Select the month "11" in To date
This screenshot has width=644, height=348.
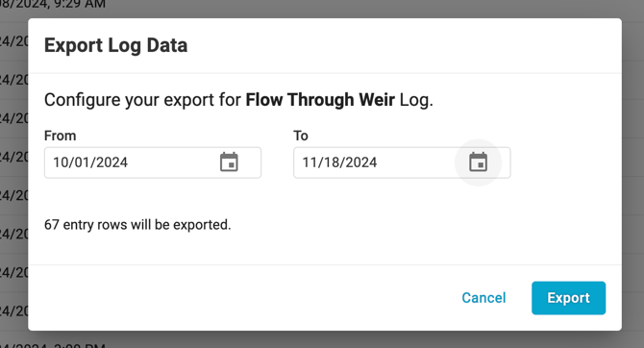310,162
